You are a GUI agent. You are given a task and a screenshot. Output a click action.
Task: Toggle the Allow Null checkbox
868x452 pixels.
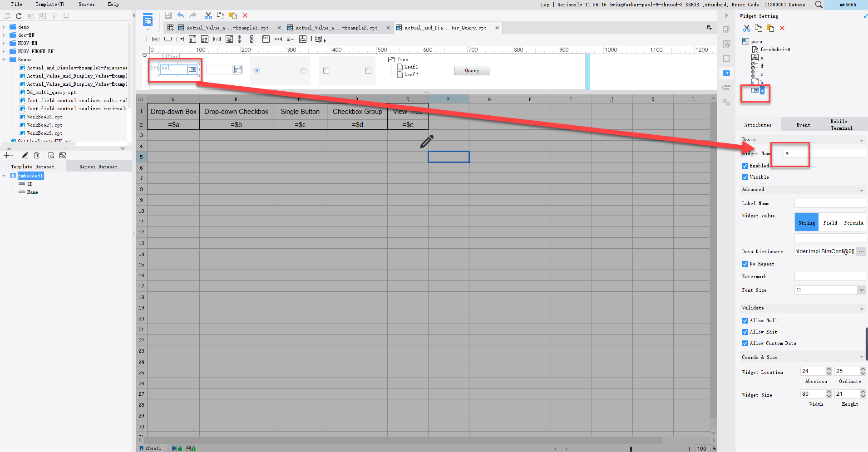[745, 321]
